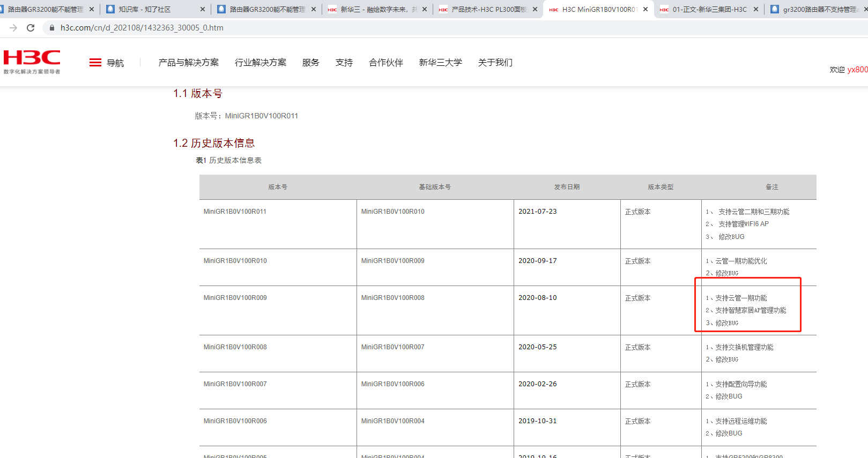Click the yx800 username link
Viewport: 868px width, 458px height.
(857, 70)
